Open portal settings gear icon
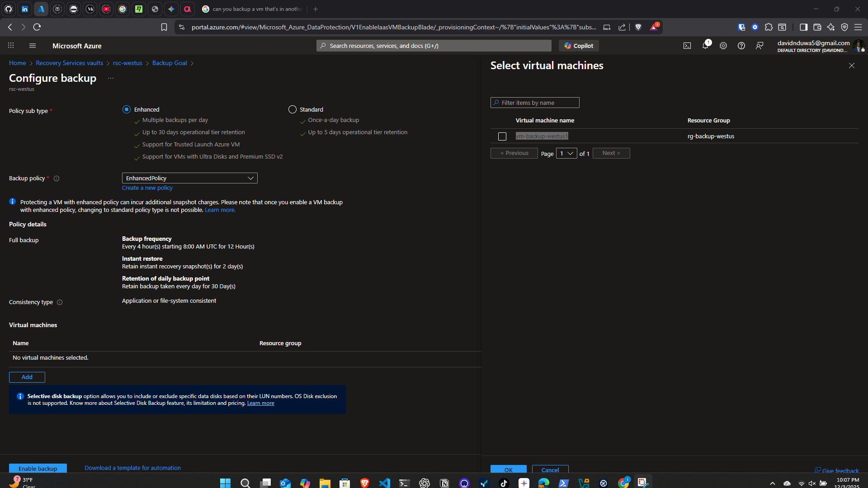Screen dimensions: 868x488 tap(723, 46)
